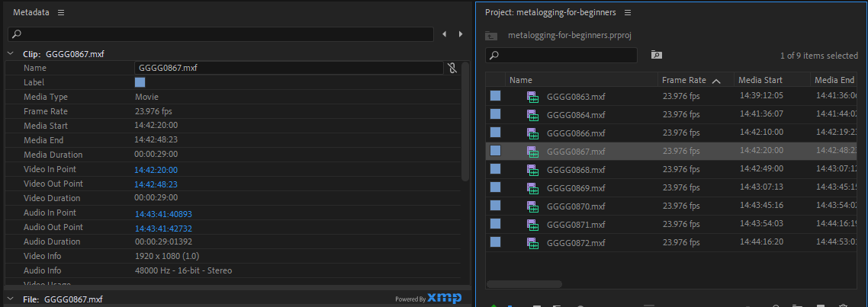
Task: Select GGGG0870.mxf in the Project list
Action: pyautogui.click(x=576, y=206)
